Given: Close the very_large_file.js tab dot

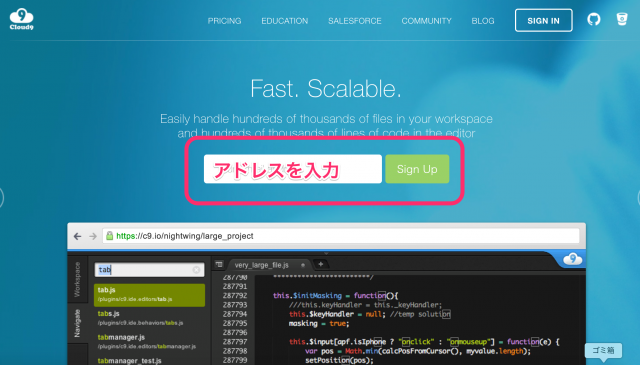Looking at the screenshot, I should click(303, 265).
